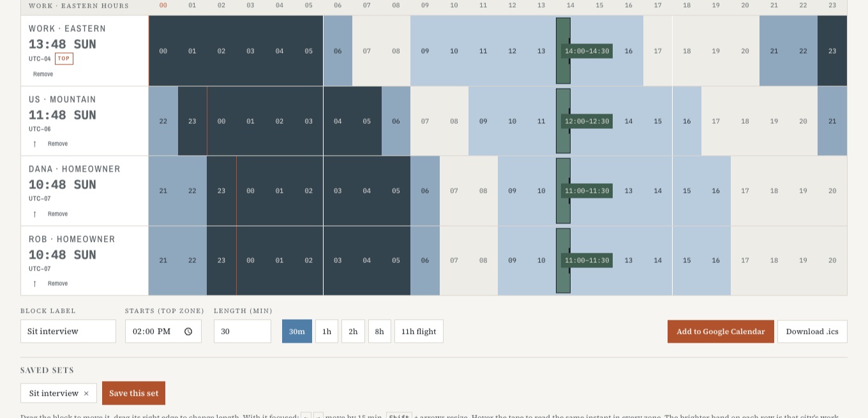The height and width of the screenshot is (418, 868).
Task: Remove the Rob Homeowner zone
Action: (x=57, y=283)
